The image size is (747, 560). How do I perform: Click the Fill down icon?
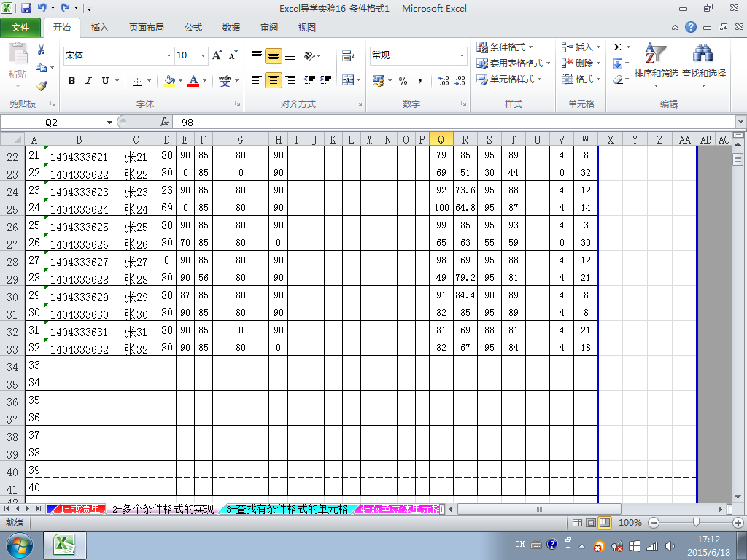coord(617,63)
